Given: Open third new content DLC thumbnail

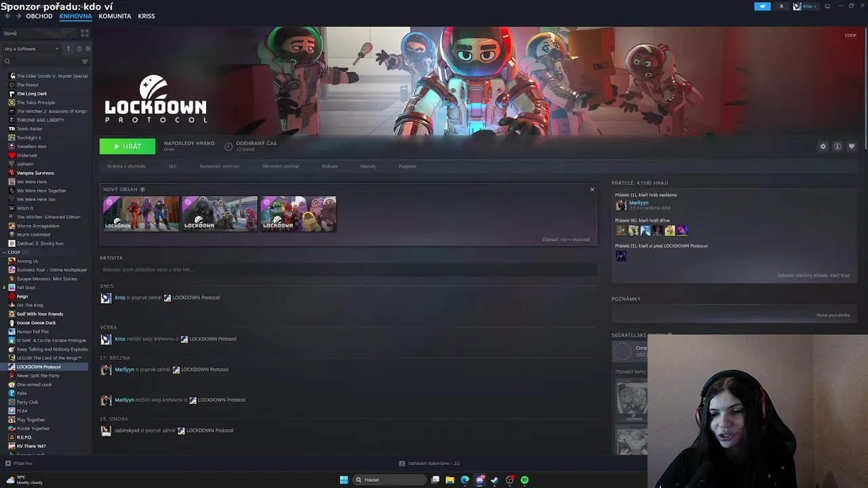Looking at the screenshot, I should pyautogui.click(x=298, y=213).
